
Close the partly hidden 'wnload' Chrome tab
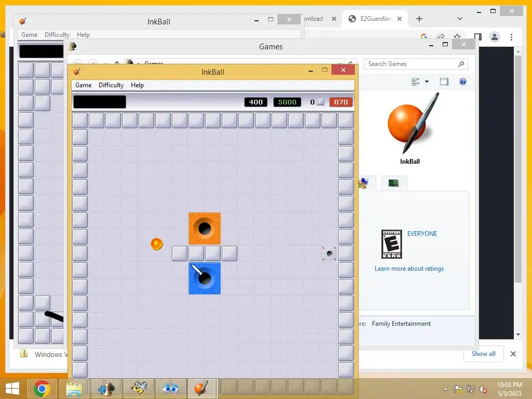tap(334, 19)
